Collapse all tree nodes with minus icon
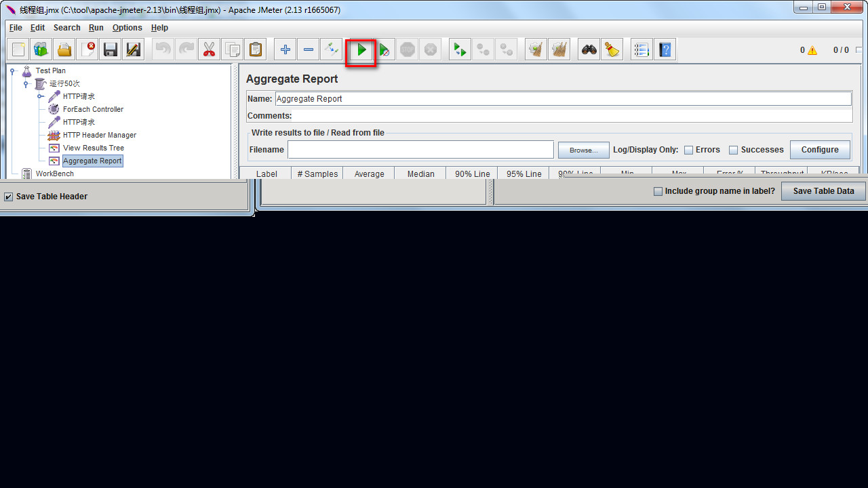Image resolution: width=868 pixels, height=488 pixels. [309, 49]
